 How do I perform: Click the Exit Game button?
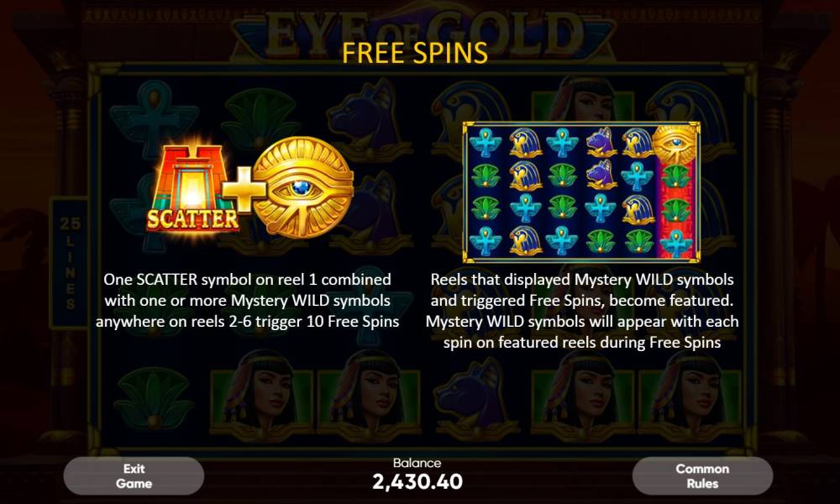pyautogui.click(x=134, y=476)
